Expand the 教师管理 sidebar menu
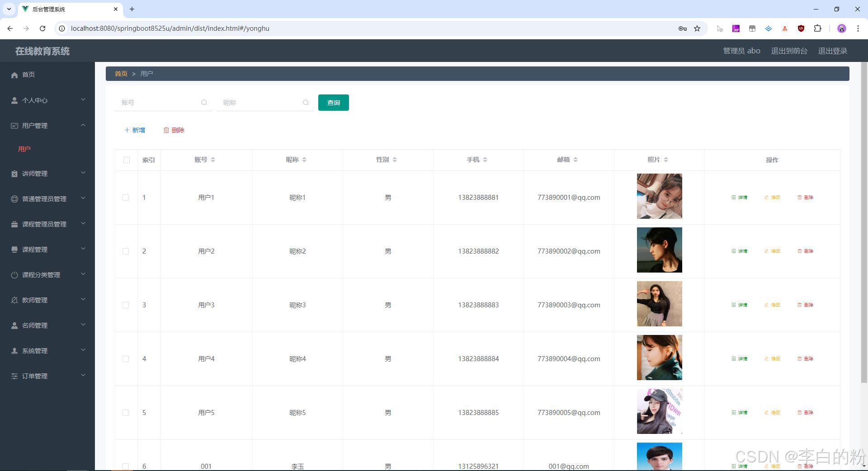Image resolution: width=868 pixels, height=471 pixels. 47,300
